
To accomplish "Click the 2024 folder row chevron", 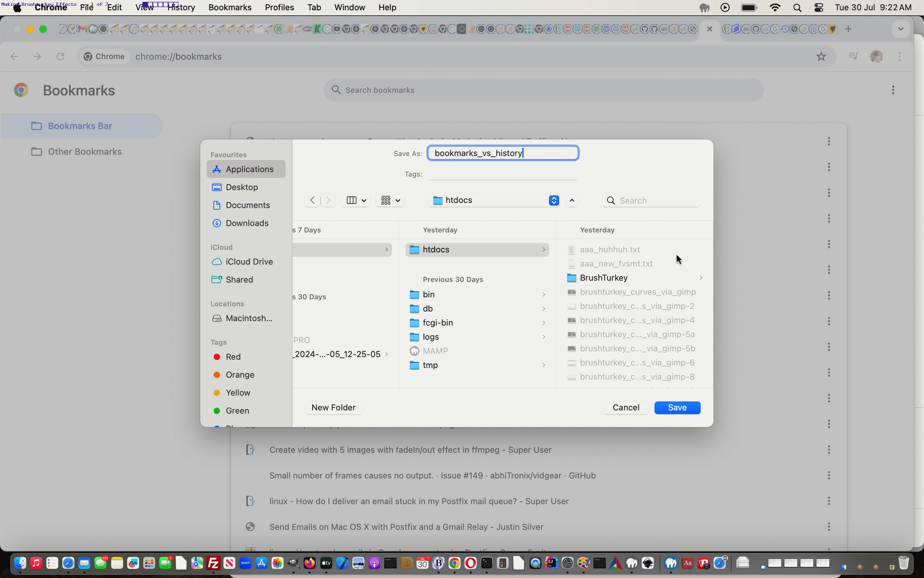I will [386, 355].
